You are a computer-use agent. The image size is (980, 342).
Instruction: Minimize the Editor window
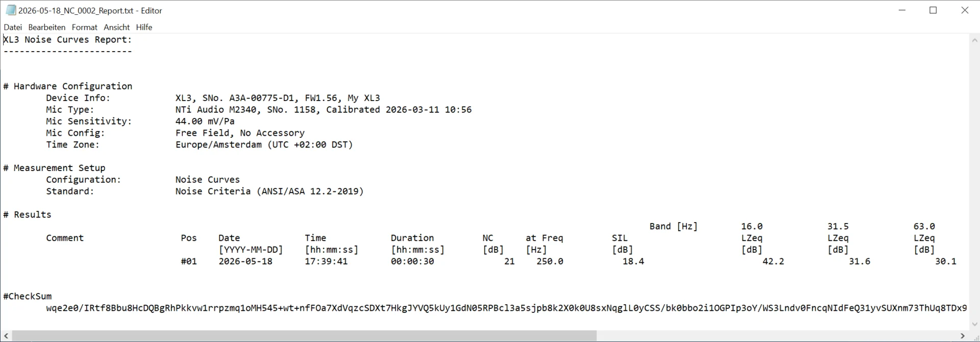click(x=902, y=10)
